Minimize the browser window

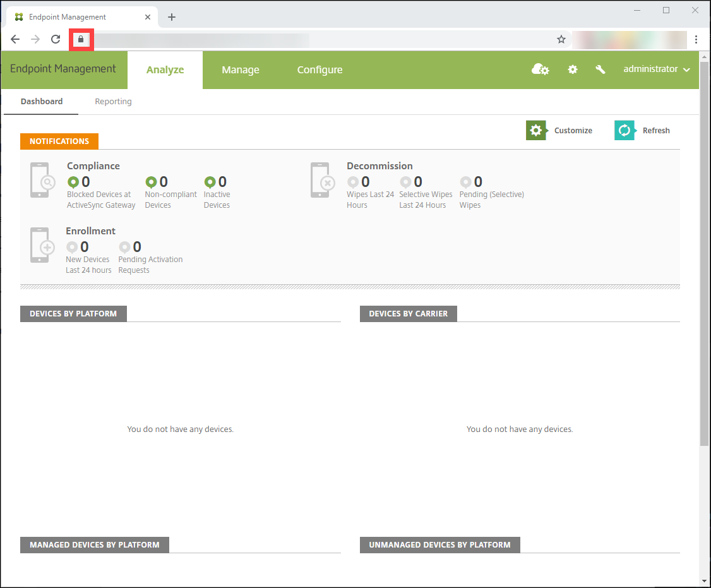click(x=637, y=10)
